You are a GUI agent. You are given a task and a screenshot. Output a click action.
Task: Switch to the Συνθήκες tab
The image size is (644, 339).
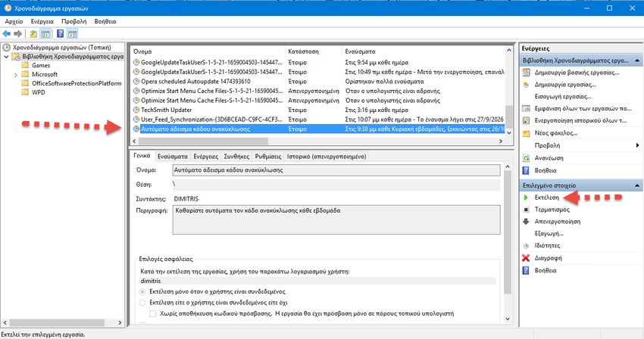point(236,157)
